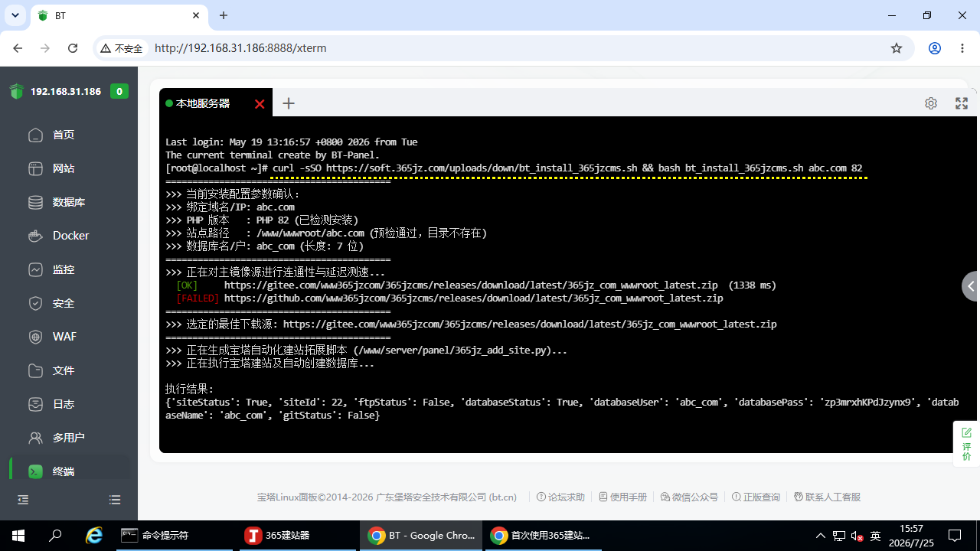Select the 本地服务器 terminal tab

click(x=203, y=103)
